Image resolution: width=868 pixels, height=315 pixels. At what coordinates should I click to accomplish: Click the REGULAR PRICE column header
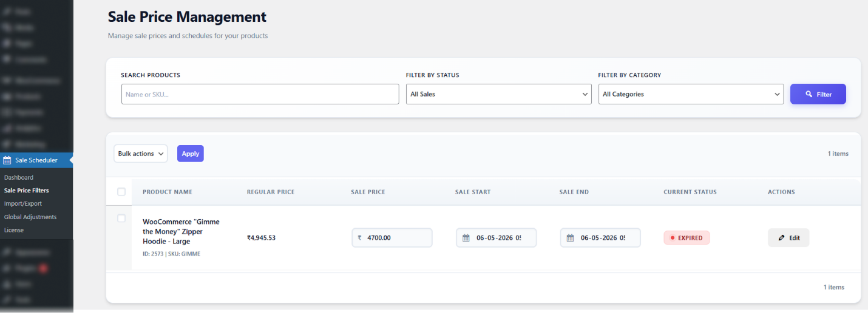pos(271,192)
